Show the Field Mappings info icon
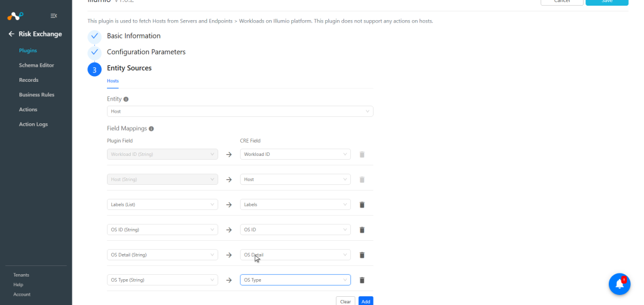 click(151, 128)
